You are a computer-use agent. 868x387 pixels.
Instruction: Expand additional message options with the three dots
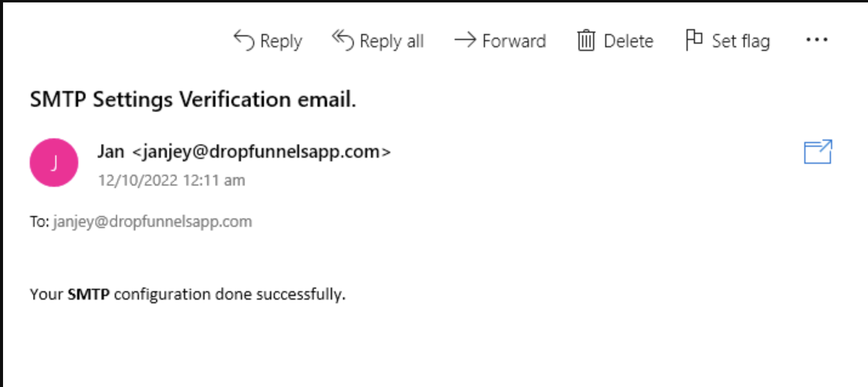(x=817, y=40)
